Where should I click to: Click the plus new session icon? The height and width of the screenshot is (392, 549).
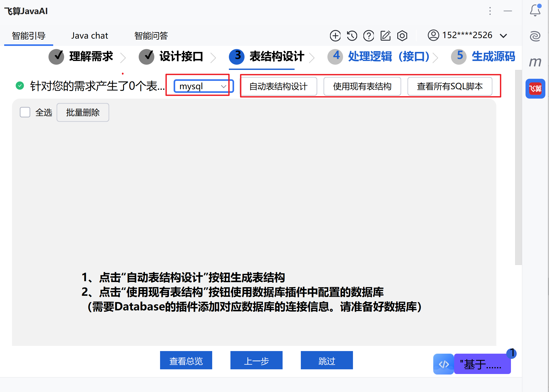[x=335, y=36]
